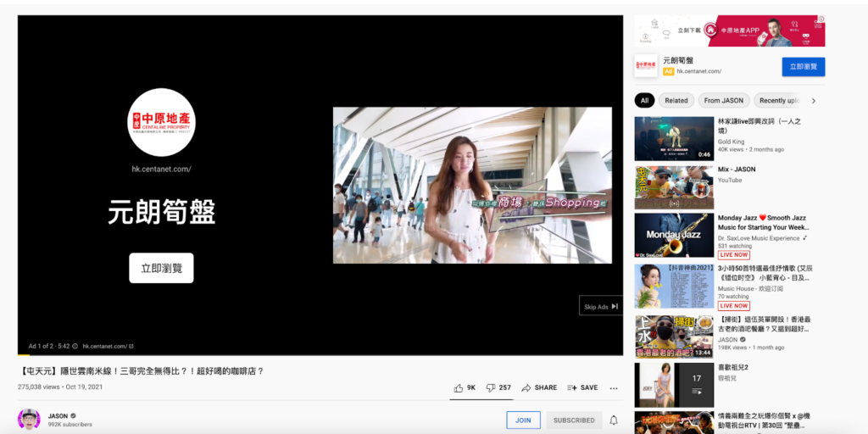Open the JASON channel avatar
Screen dimensions: 868x434
[29, 420]
